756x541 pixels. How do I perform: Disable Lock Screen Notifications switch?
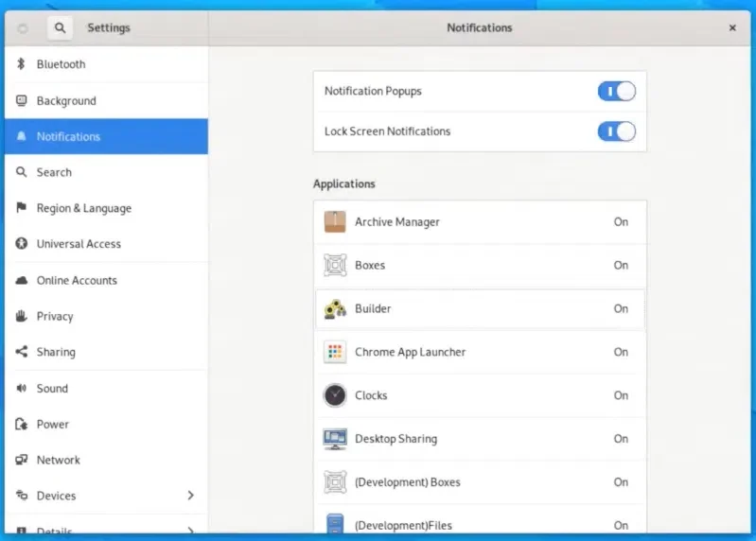pyautogui.click(x=616, y=131)
